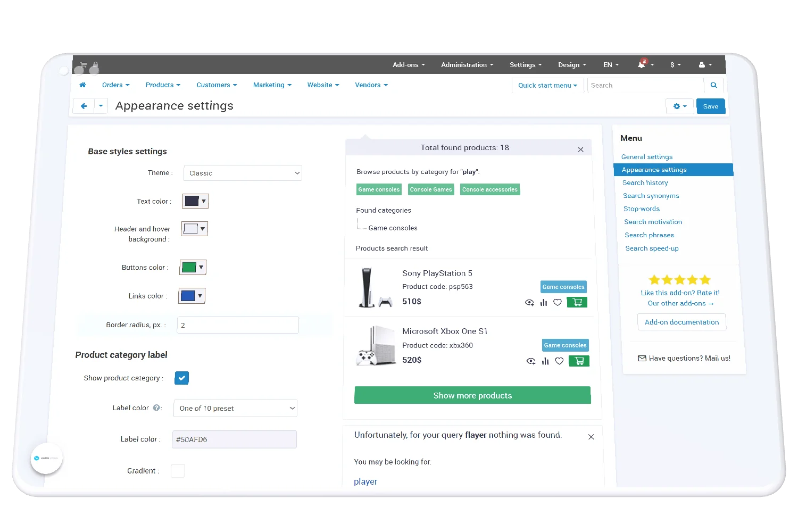The width and height of the screenshot is (798, 532).
Task: Click the search magnifier button
Action: point(713,85)
